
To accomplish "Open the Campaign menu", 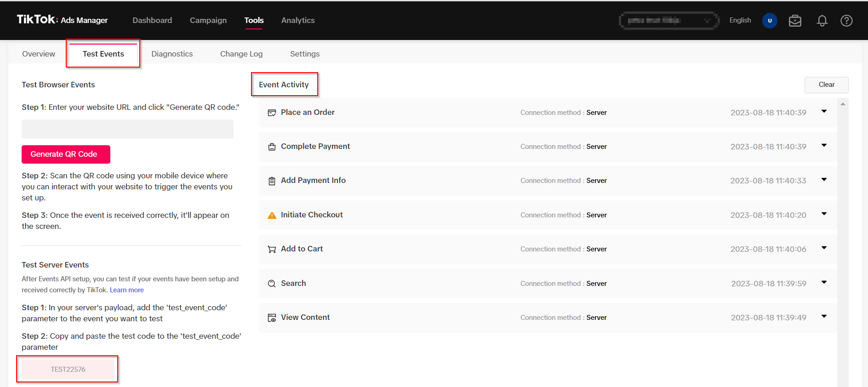I will (208, 20).
